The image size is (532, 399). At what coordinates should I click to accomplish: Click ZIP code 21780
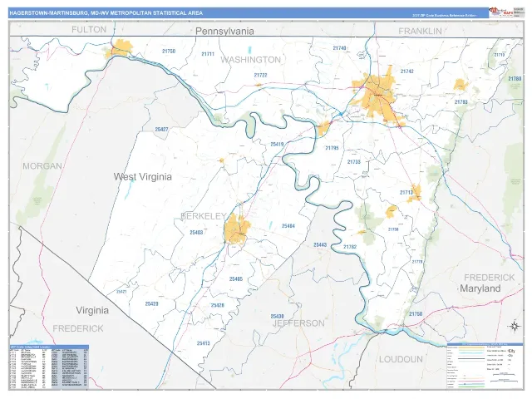(x=515, y=79)
